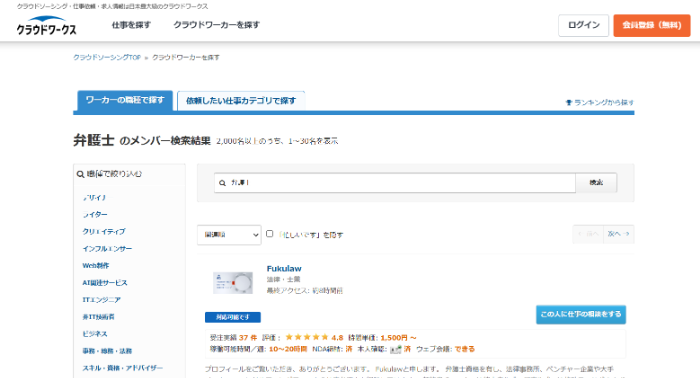The width and height of the screenshot is (700, 378).
Task: Open 仕事を探す menu
Action: coord(131,25)
